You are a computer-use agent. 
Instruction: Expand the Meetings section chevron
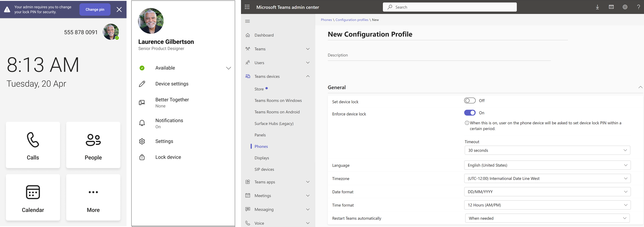(308, 196)
